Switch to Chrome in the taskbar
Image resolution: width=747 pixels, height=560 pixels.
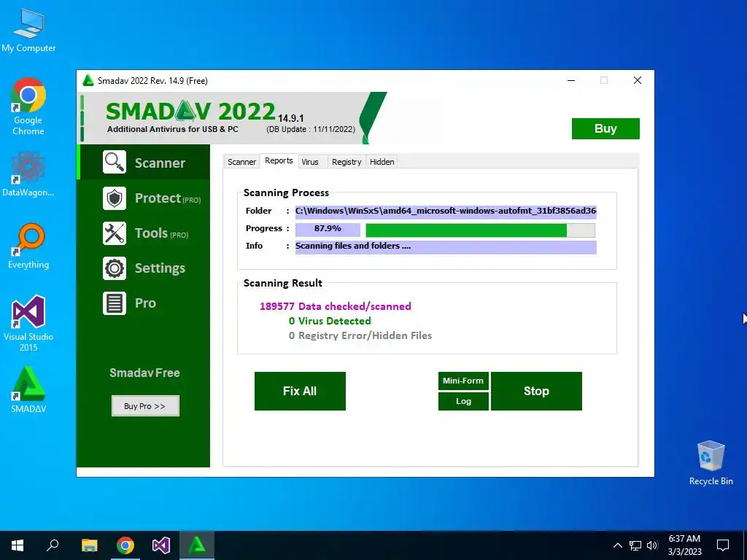(125, 545)
